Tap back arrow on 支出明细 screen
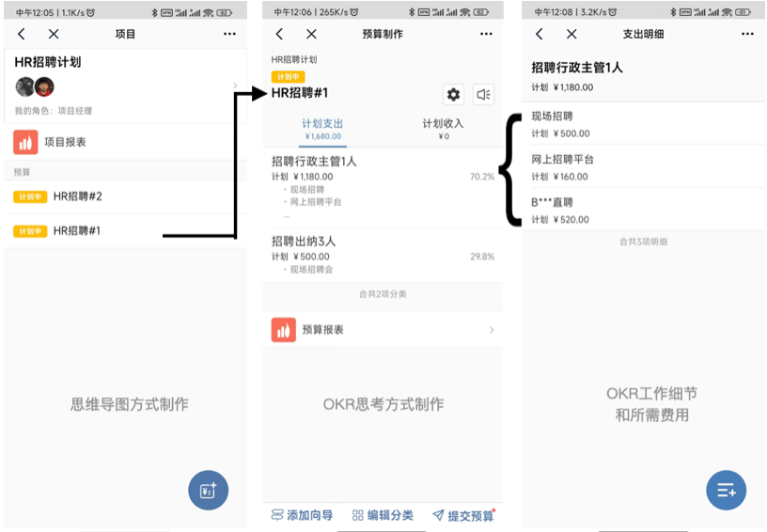 [539, 34]
